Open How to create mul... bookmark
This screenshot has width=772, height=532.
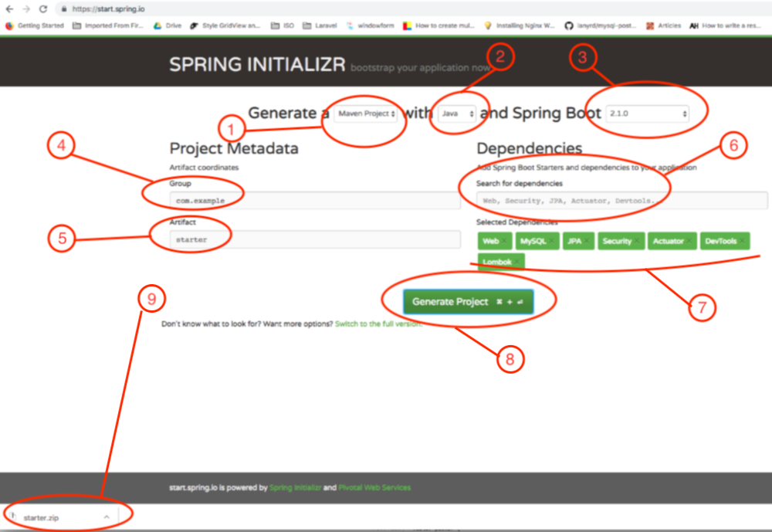tap(439, 25)
